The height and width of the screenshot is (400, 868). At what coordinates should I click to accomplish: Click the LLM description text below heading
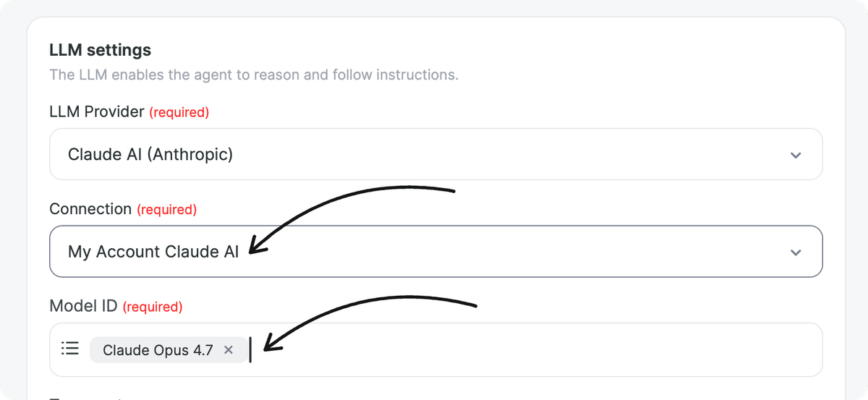(x=254, y=75)
